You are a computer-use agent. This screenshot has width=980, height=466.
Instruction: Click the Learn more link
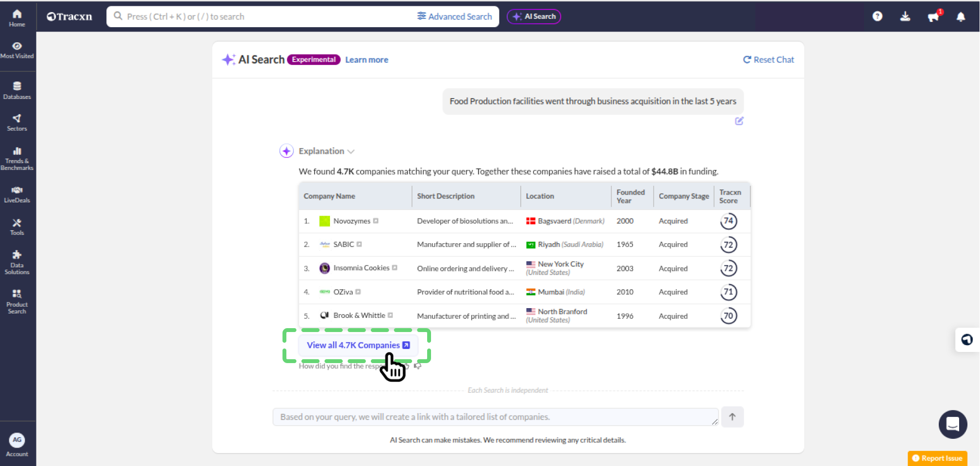point(366,60)
